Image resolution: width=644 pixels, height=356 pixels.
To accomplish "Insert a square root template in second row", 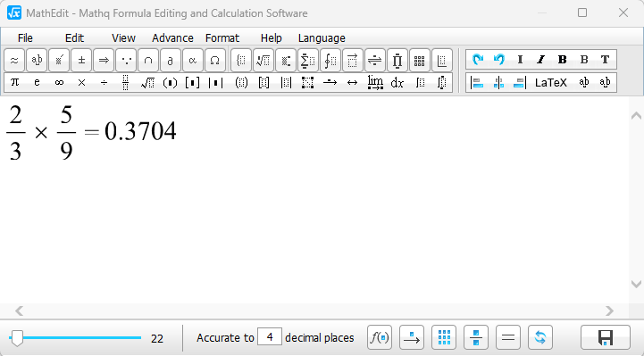I will click(148, 82).
